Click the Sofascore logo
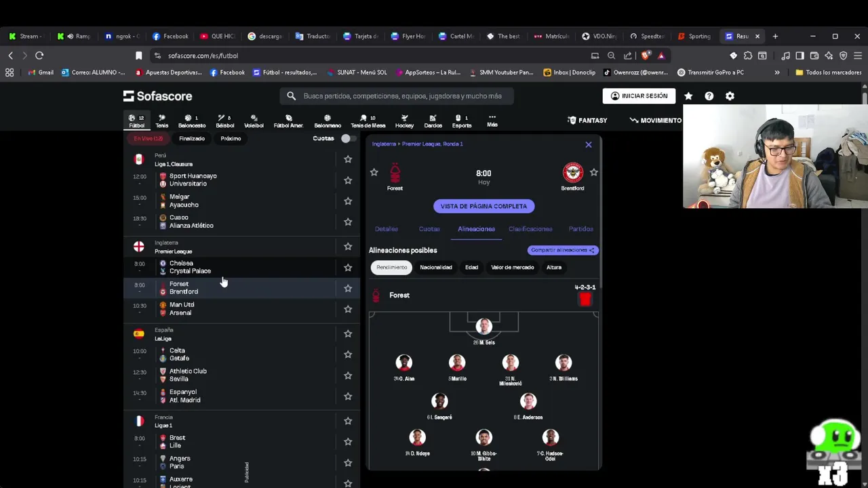The width and height of the screenshot is (868, 488). click(x=157, y=96)
